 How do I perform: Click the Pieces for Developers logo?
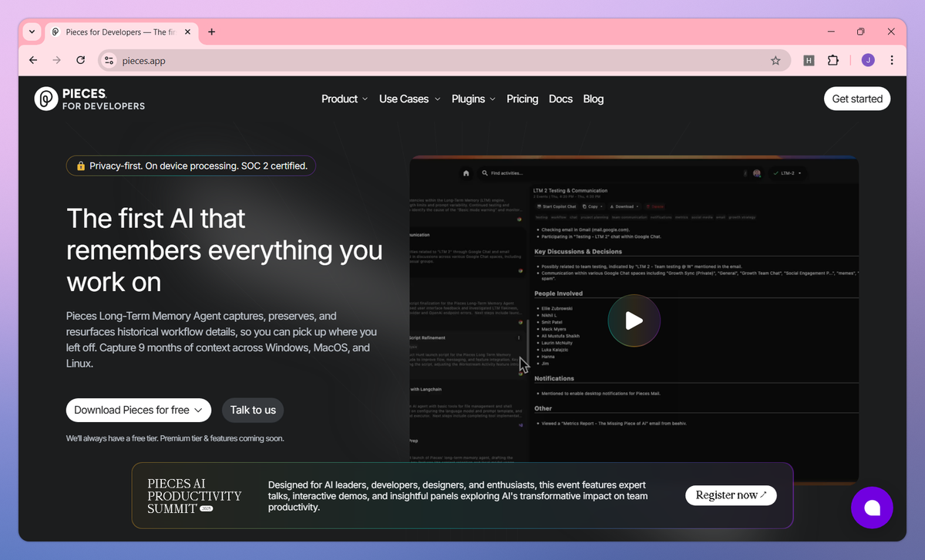point(89,99)
